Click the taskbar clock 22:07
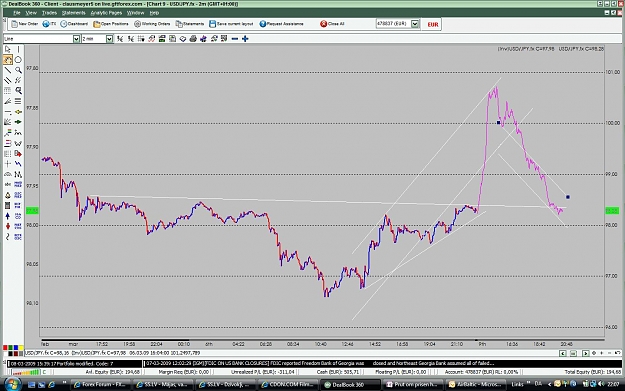The height and width of the screenshot is (391, 625). click(613, 384)
